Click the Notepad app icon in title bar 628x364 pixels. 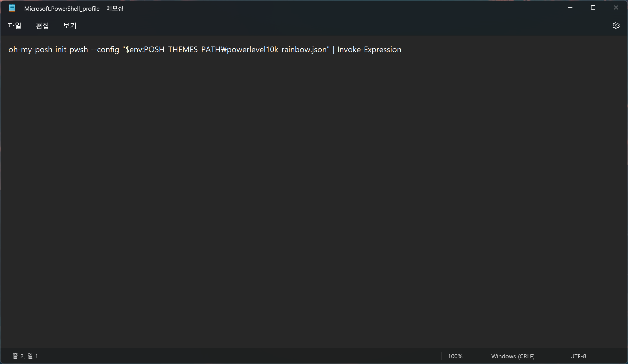12,8
